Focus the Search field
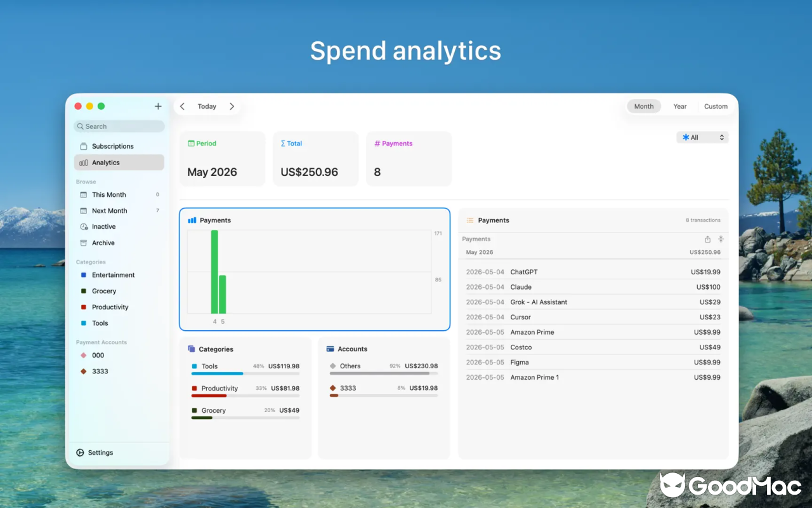This screenshot has width=812, height=508. [119, 126]
